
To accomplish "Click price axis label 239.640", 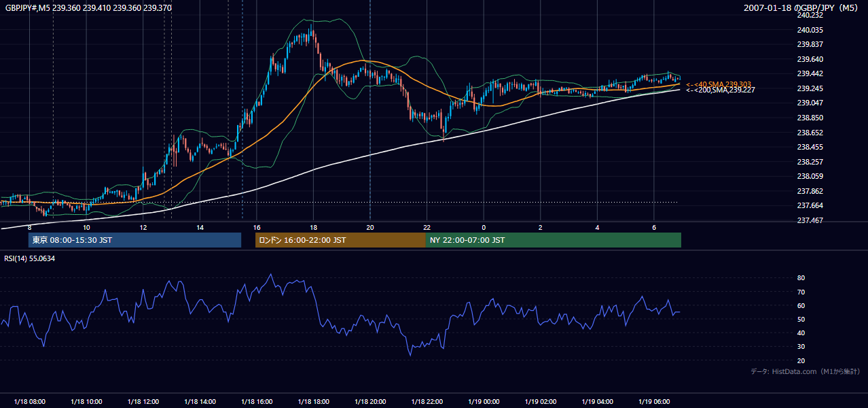I will click(810, 59).
